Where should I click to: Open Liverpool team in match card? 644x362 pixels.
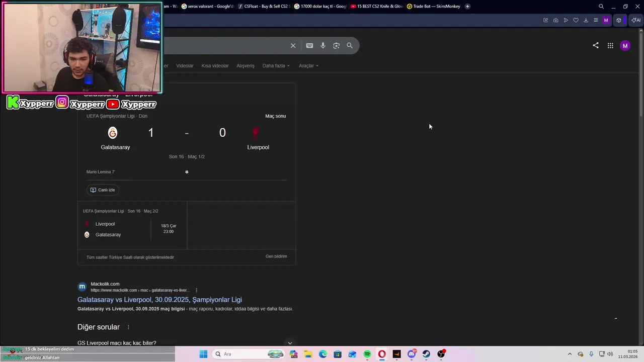click(x=258, y=139)
